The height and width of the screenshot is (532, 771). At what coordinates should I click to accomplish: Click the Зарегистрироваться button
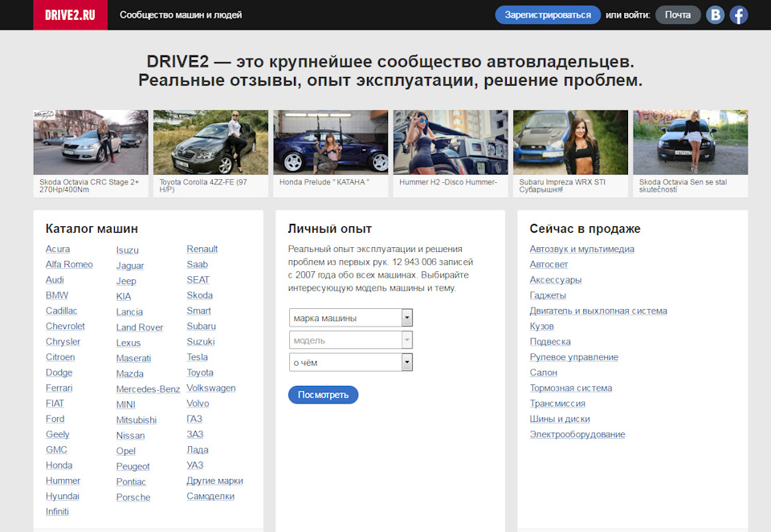tap(548, 14)
